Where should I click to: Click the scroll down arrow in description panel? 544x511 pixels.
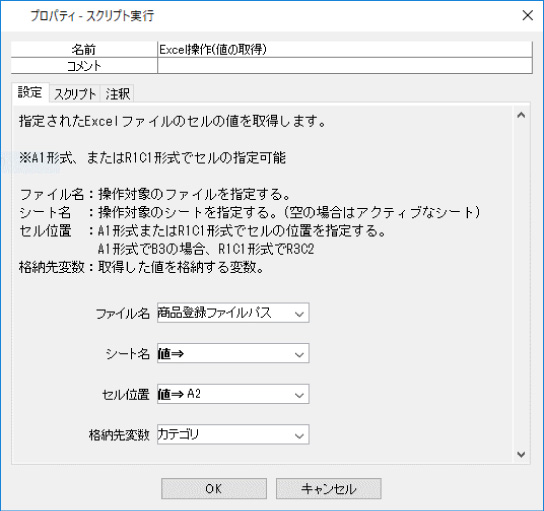point(521,454)
